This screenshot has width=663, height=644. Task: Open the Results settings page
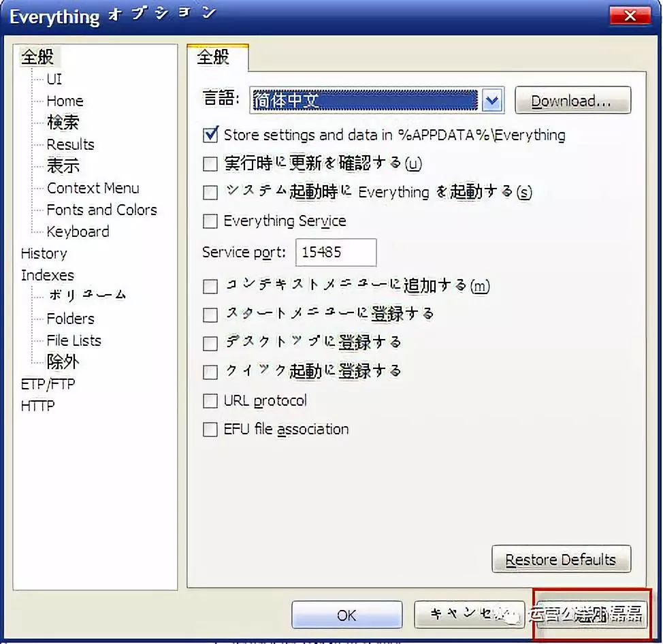click(x=70, y=144)
